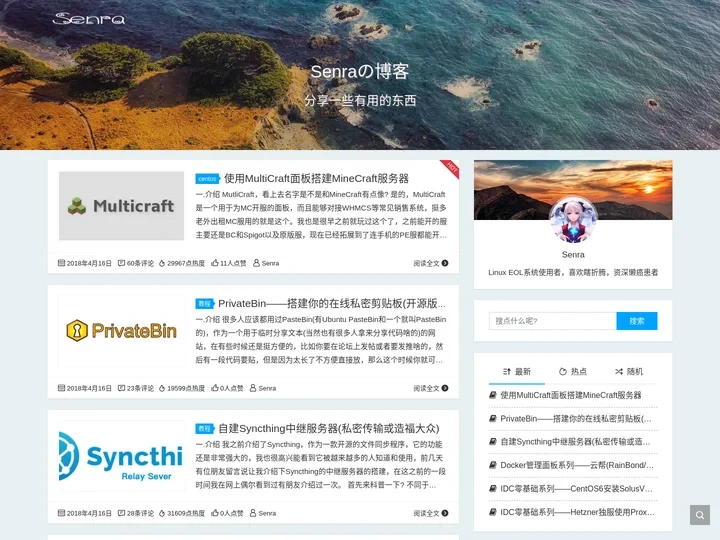This screenshot has width=720, height=540.
Task: Click the arrow icon after Syncthing 阅读全文
Action: 444,513
